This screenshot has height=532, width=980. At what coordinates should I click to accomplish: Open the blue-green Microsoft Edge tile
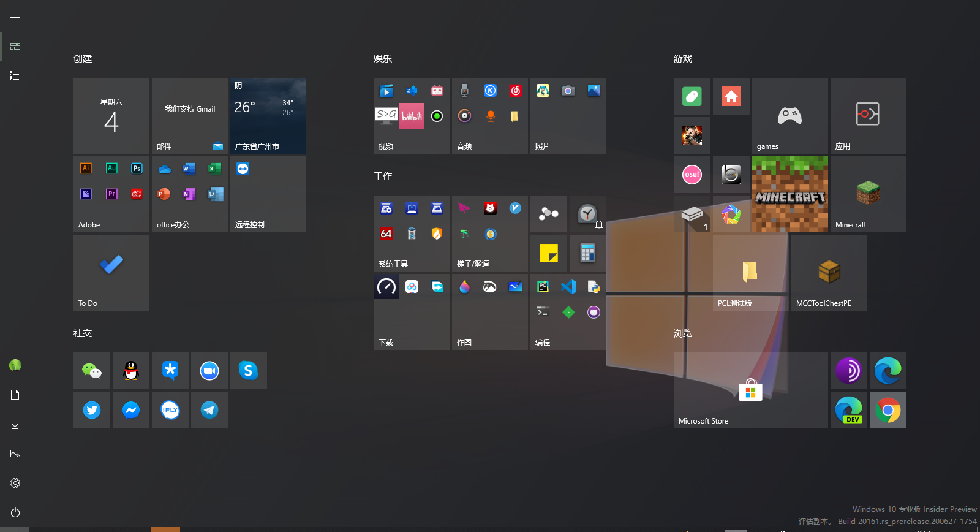pyautogui.click(x=888, y=371)
